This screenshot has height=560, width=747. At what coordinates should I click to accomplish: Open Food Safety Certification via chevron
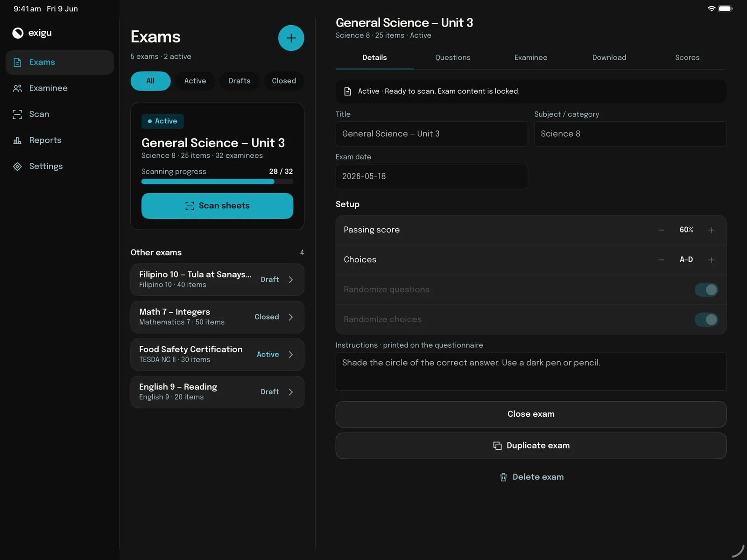click(x=291, y=355)
